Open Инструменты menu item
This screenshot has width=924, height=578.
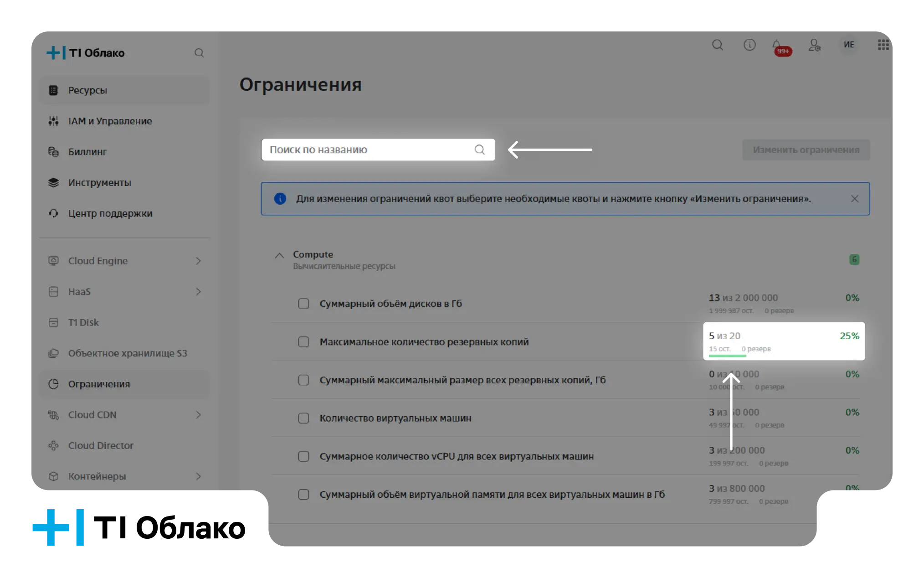pyautogui.click(x=124, y=182)
